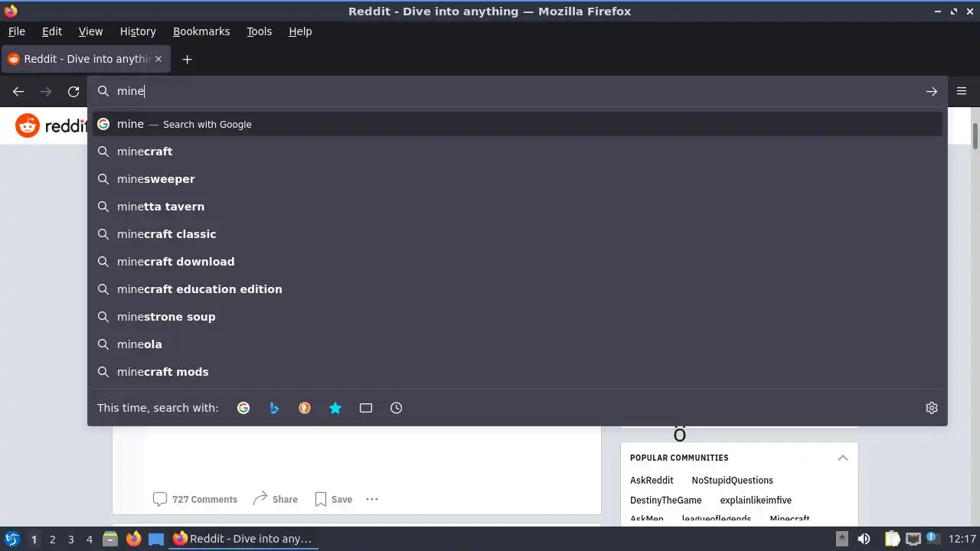
Task: Search this time with DuckDuckGo icon
Action: click(x=305, y=408)
